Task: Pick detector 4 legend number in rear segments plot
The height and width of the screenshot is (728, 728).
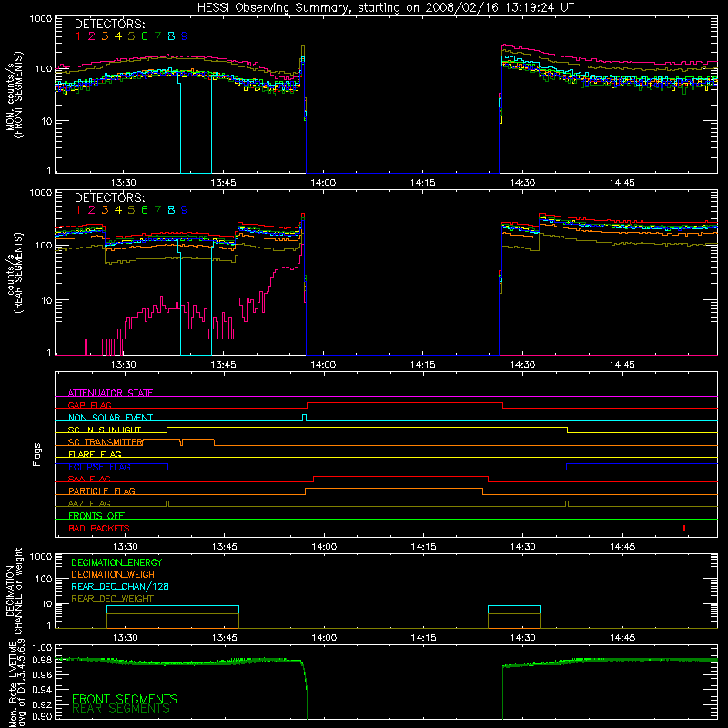Action: pyautogui.click(x=118, y=210)
